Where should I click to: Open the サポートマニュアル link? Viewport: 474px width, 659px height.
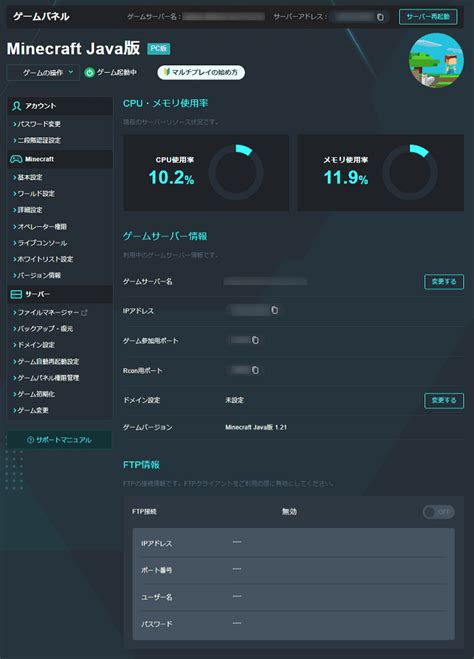pos(59,440)
